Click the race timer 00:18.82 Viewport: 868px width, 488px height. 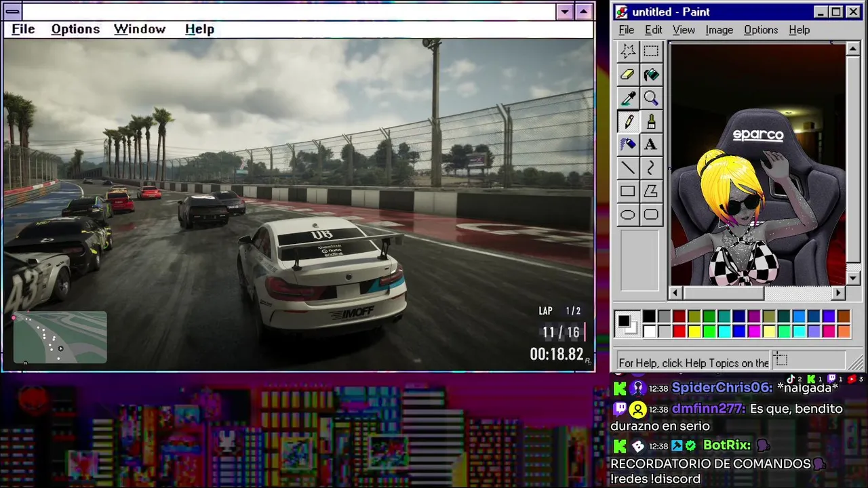tap(557, 354)
